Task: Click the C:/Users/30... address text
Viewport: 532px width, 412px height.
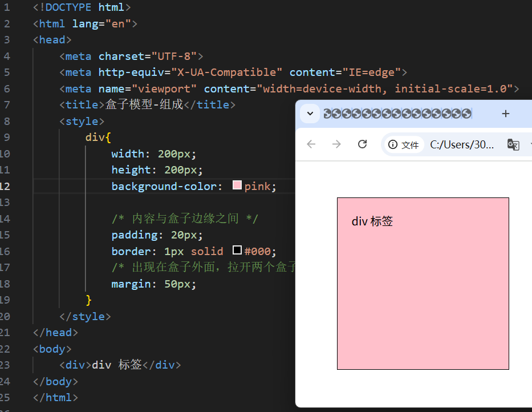Action: 462,145
